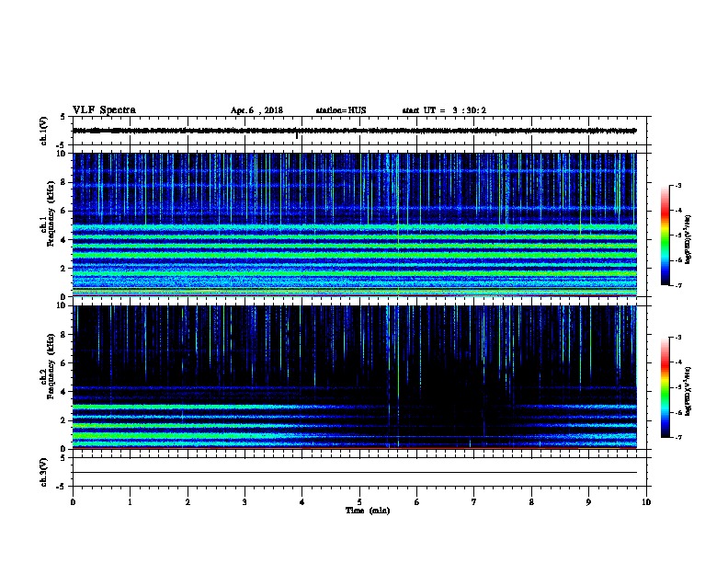Click the ch.1 voltage waveform trace
728x563 pixels.
[x=355, y=131]
